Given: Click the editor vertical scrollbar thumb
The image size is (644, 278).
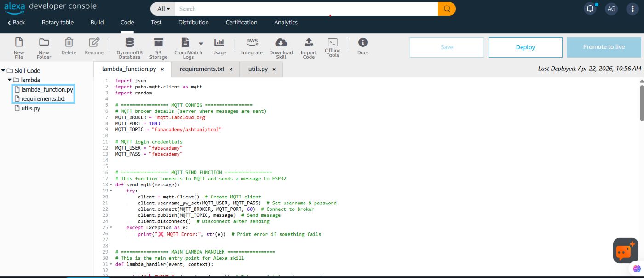Looking at the screenshot, I should click(x=642, y=102).
